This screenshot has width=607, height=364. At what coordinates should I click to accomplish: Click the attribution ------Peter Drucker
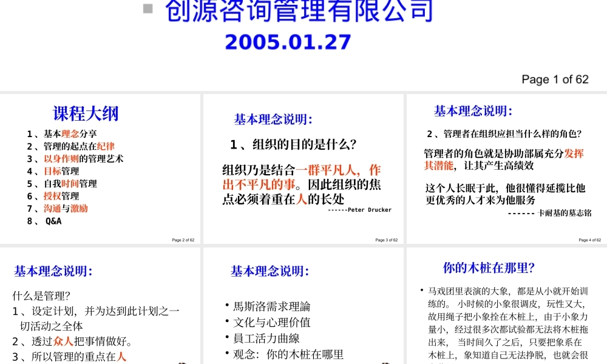pyautogui.click(x=359, y=210)
